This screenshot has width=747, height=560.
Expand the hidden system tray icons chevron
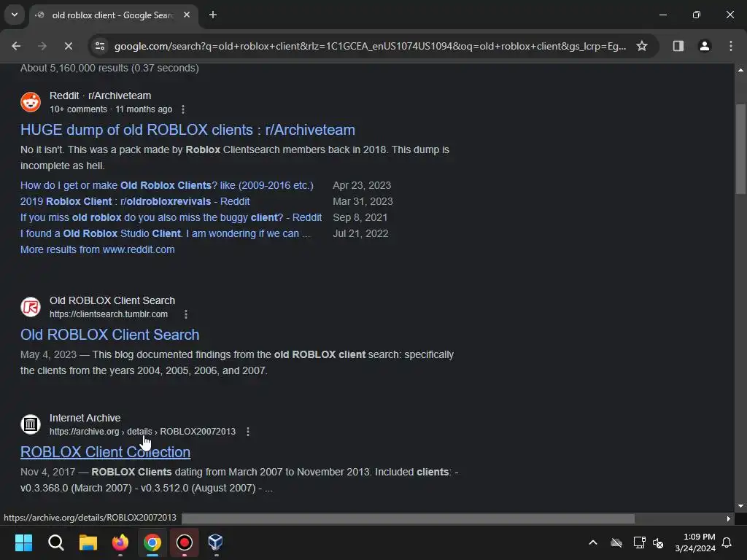[x=593, y=542]
